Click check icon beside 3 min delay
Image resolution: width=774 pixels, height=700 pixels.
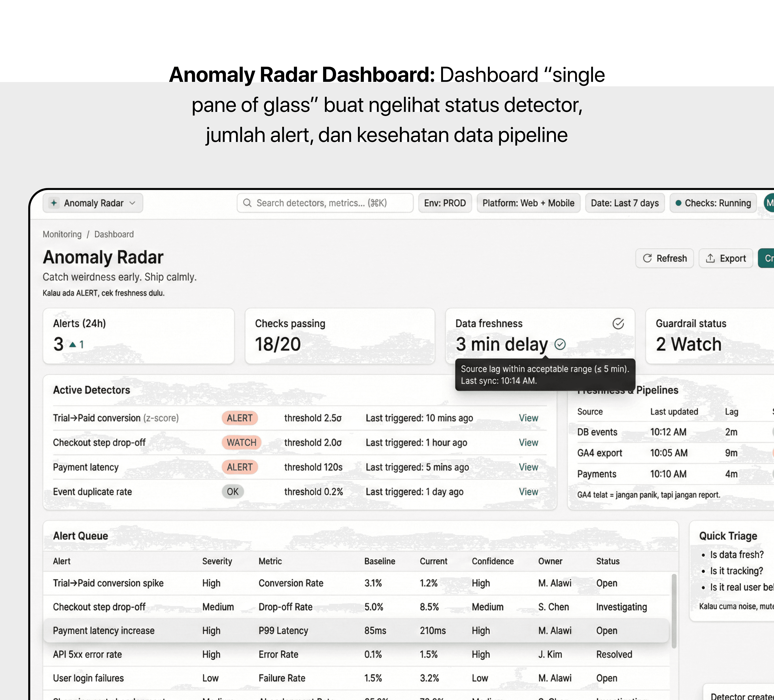click(x=560, y=344)
